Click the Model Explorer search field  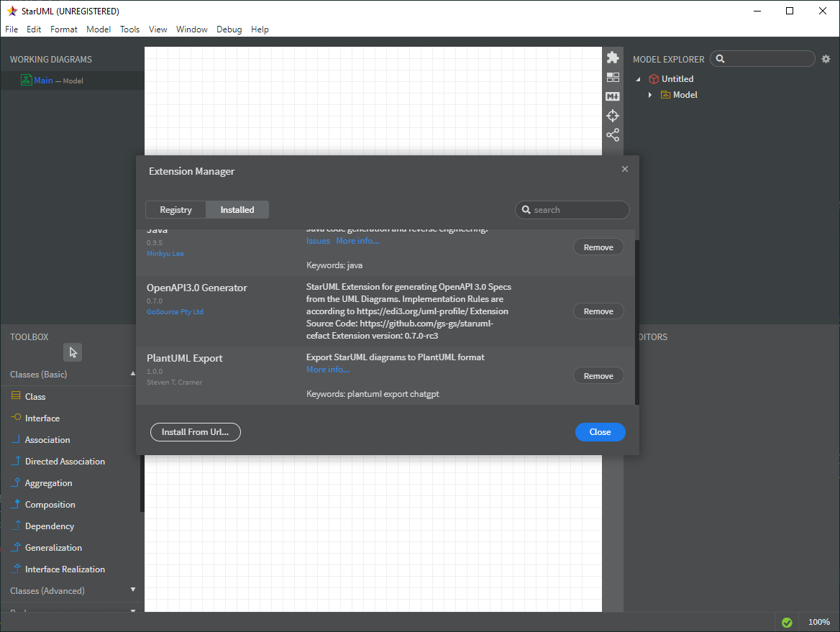[x=762, y=59]
